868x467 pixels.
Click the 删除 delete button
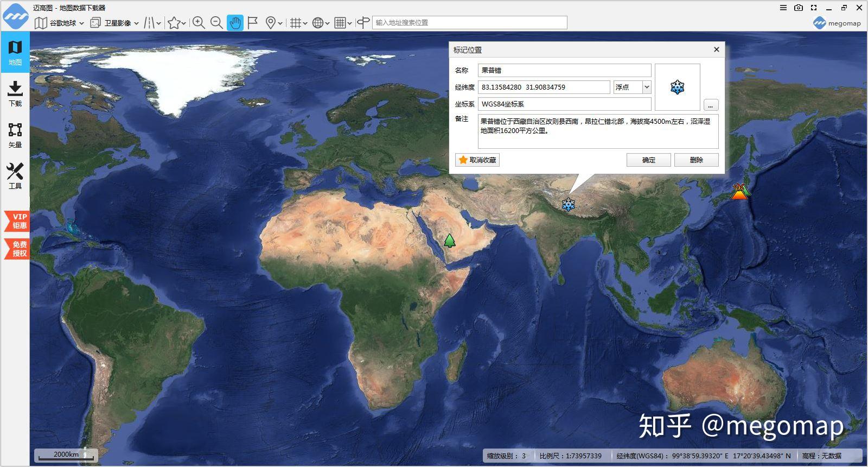tap(697, 160)
